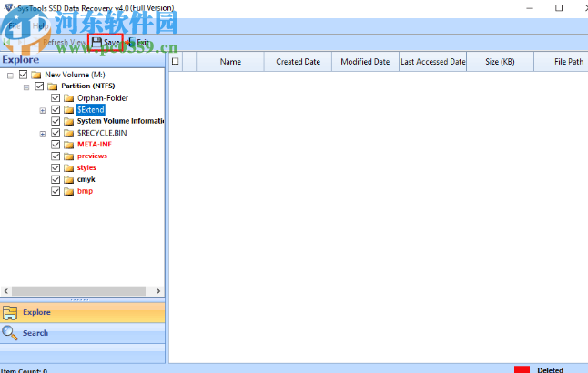This screenshot has width=588, height=373.
Task: Click the System Volume Information folder icon
Action: (68, 122)
